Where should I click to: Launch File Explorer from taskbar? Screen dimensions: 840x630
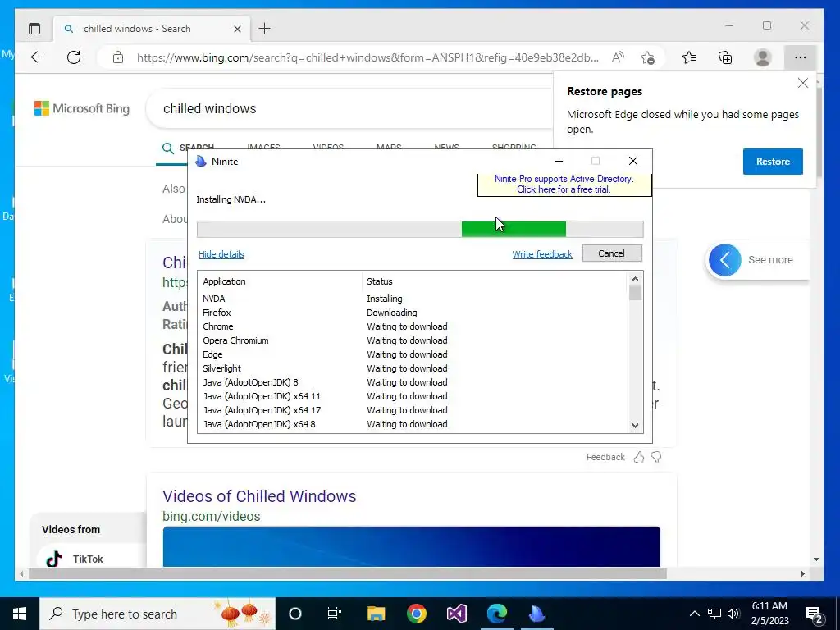pyautogui.click(x=376, y=614)
